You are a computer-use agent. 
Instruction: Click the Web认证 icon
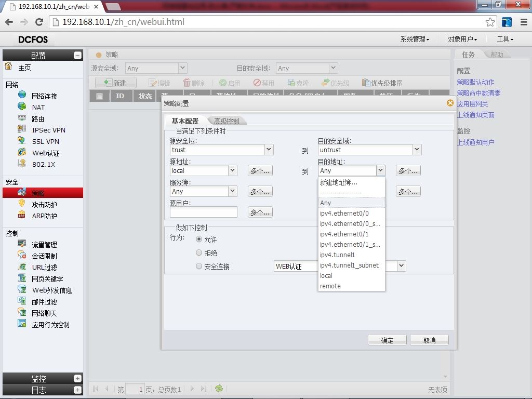[x=22, y=152]
